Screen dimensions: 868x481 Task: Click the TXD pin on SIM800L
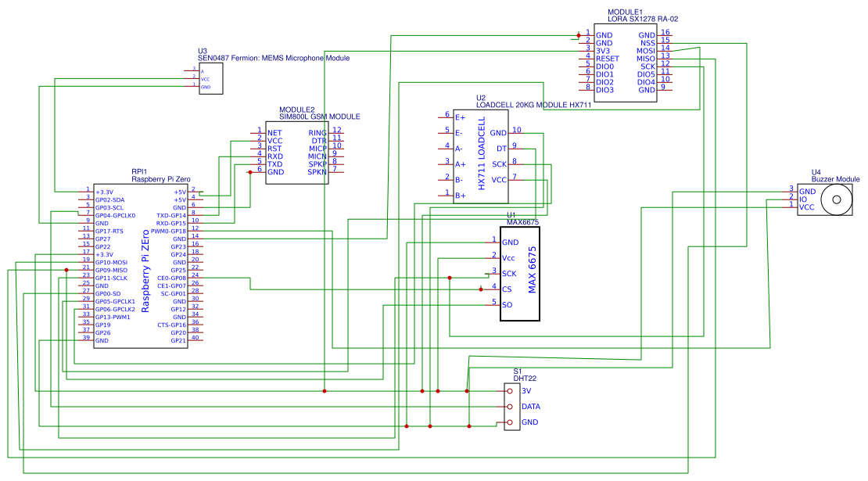click(x=275, y=164)
